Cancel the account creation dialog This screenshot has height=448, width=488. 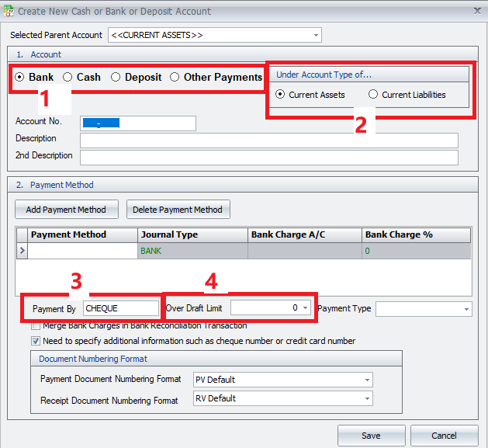click(x=444, y=436)
